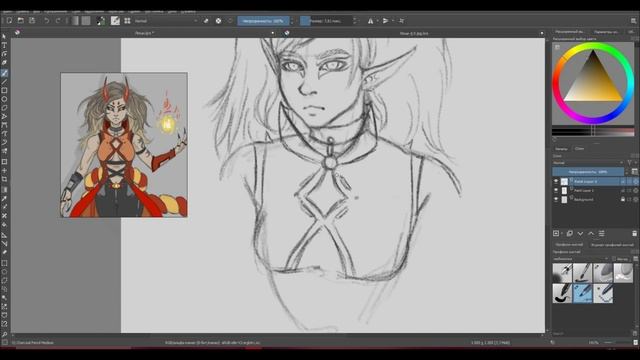
Task: Save the document via toolbar icon
Action: [32, 20]
